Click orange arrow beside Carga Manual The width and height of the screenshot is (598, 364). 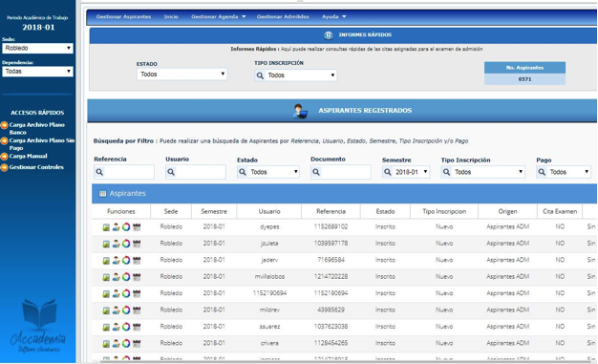(4, 156)
